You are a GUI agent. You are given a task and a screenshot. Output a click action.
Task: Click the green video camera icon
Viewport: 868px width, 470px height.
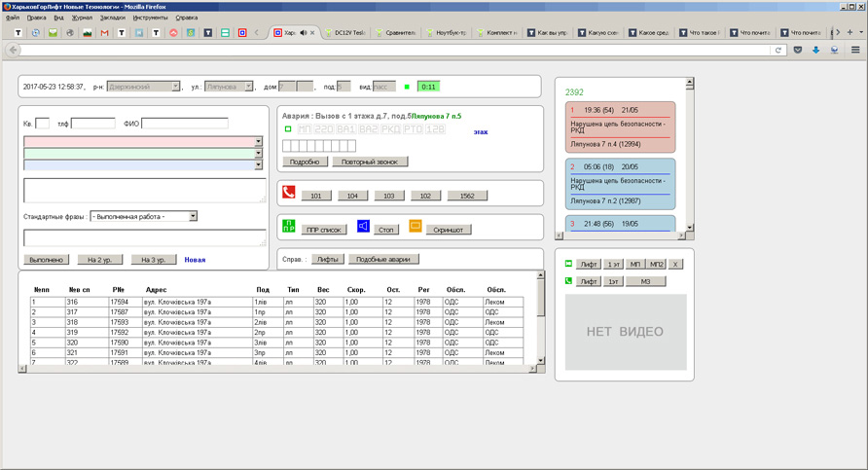pyautogui.click(x=568, y=264)
